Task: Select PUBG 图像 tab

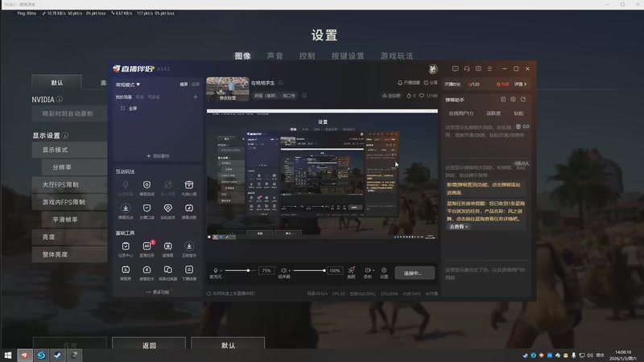Action: pyautogui.click(x=243, y=56)
